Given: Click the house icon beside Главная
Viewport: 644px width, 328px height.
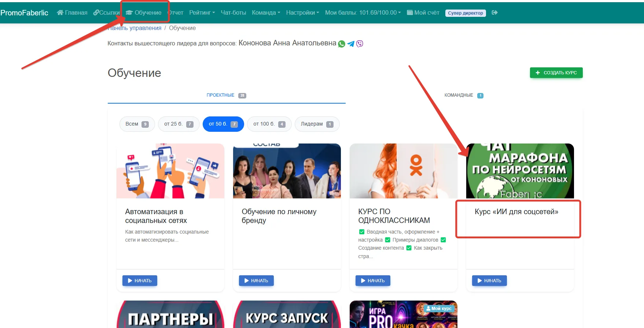Looking at the screenshot, I should pyautogui.click(x=60, y=12).
